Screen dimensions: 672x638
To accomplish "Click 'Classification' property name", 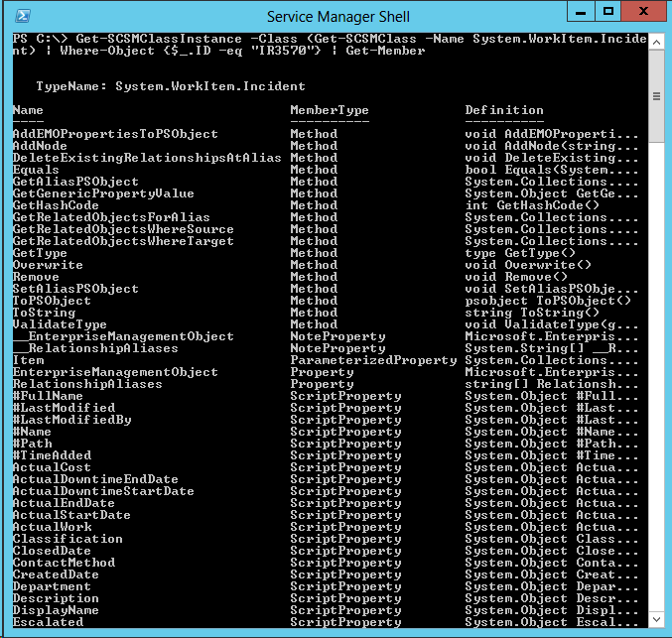I will (x=67, y=539).
